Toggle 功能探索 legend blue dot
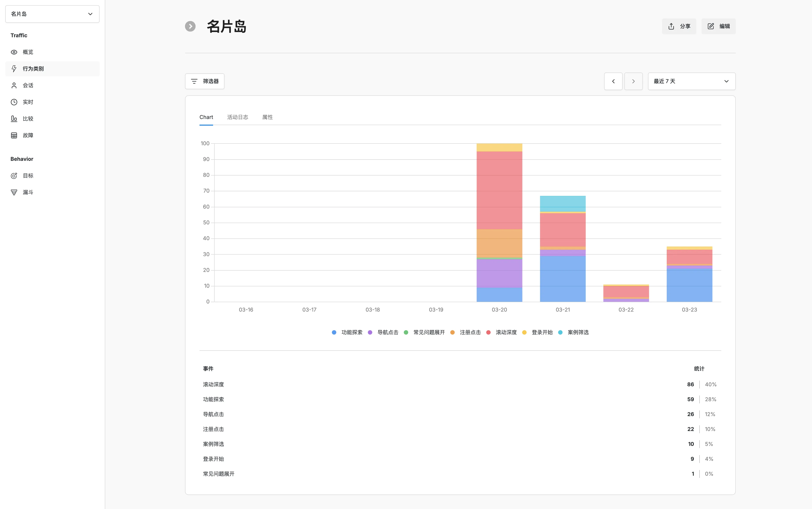 [334, 332]
